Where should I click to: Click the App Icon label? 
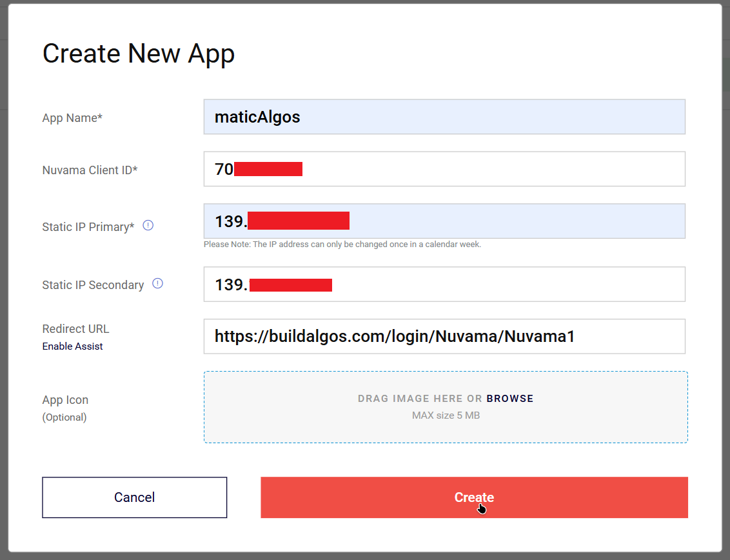(65, 400)
